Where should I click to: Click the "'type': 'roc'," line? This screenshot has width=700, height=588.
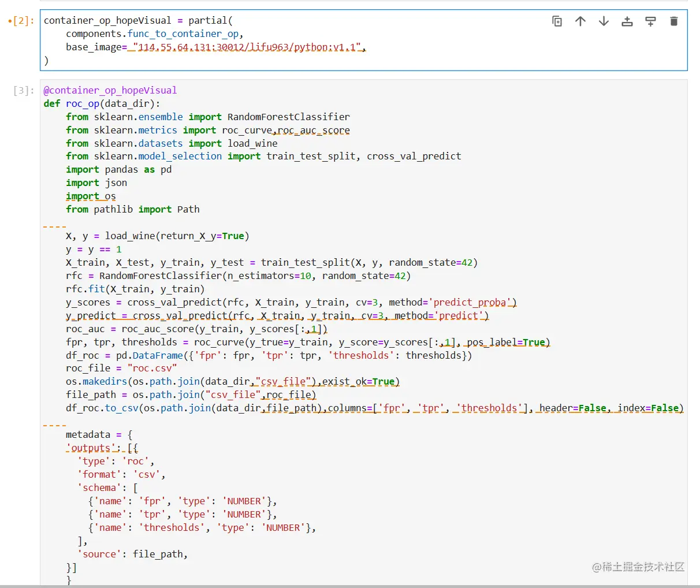pyautogui.click(x=116, y=461)
